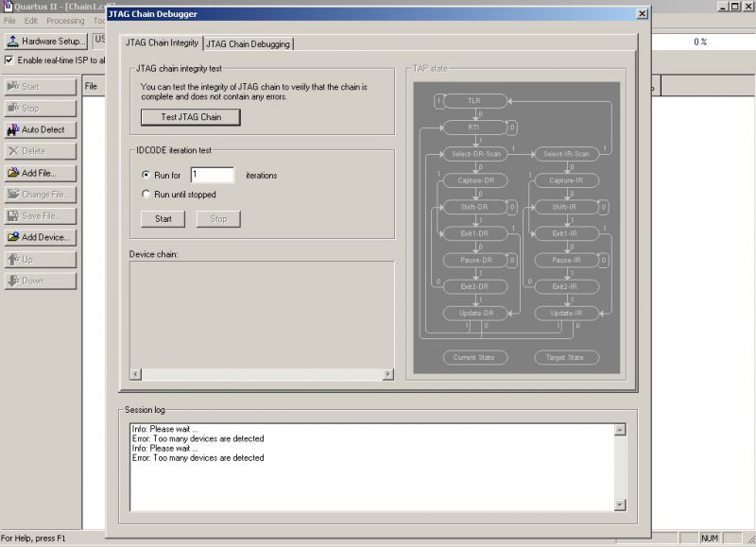The width and height of the screenshot is (756, 547).
Task: Click Capture-DR state in TAP diagram
Action: point(475,180)
